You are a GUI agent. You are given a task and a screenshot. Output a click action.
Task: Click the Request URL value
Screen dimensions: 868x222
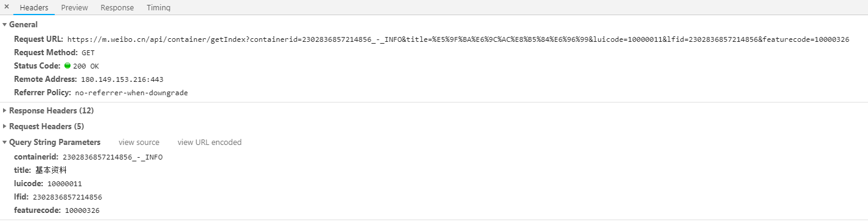(458, 39)
